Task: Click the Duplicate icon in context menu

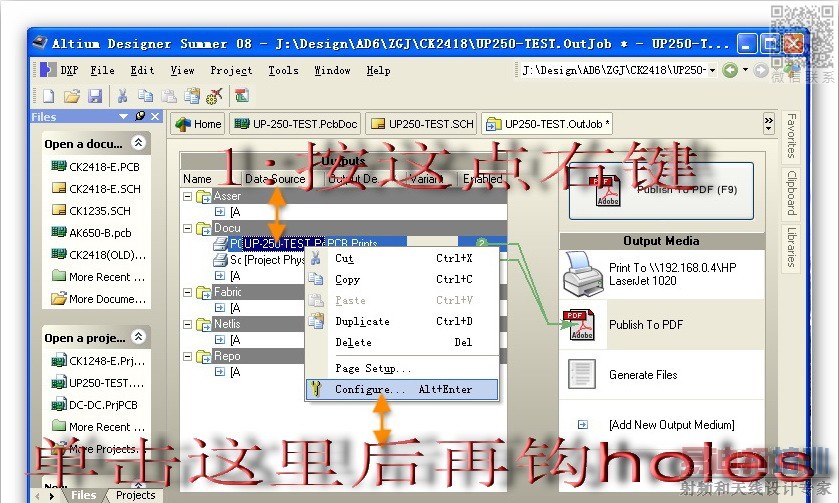Action: (x=316, y=321)
